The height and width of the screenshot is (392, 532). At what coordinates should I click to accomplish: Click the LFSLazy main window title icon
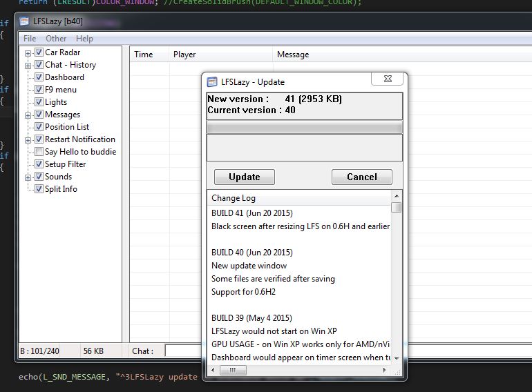point(24,21)
